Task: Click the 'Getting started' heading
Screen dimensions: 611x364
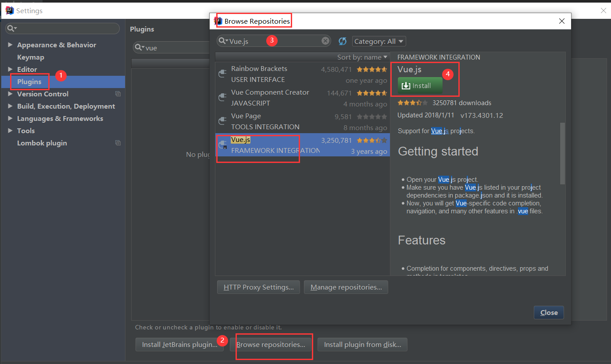Action: point(438,152)
